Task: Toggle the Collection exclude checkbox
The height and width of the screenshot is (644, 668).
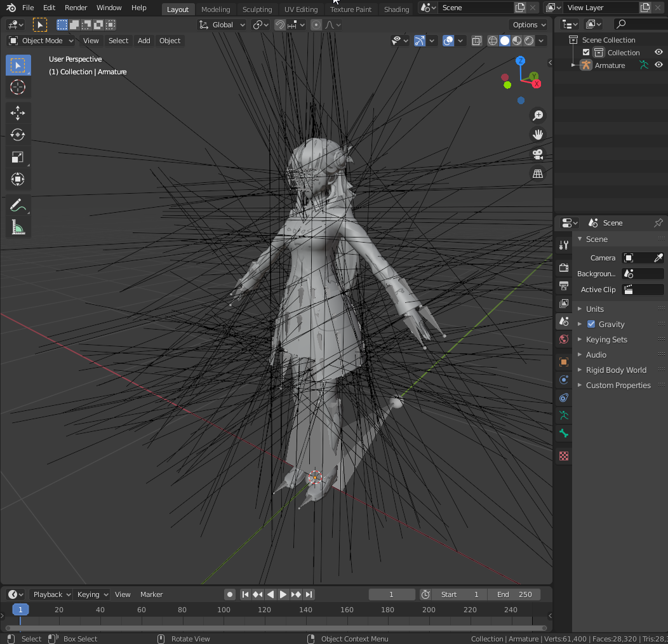Action: click(x=586, y=53)
